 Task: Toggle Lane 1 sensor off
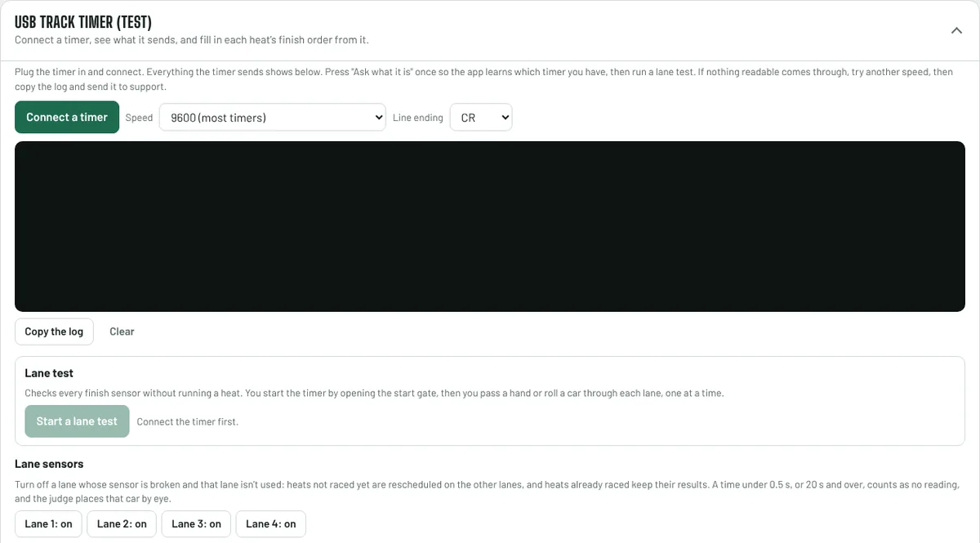48,524
